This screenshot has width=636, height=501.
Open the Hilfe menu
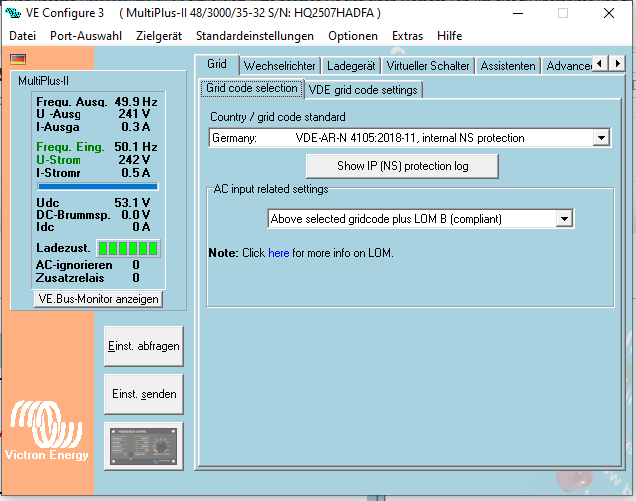pos(449,36)
